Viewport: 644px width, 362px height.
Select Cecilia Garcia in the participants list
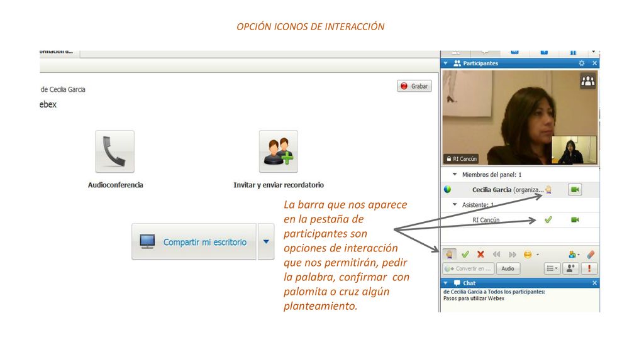pyautogui.click(x=520, y=190)
